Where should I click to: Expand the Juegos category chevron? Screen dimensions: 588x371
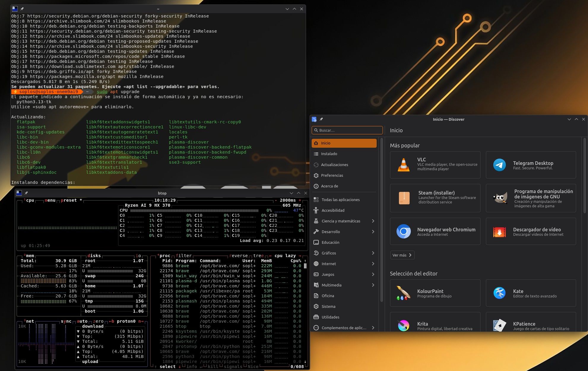point(373,274)
